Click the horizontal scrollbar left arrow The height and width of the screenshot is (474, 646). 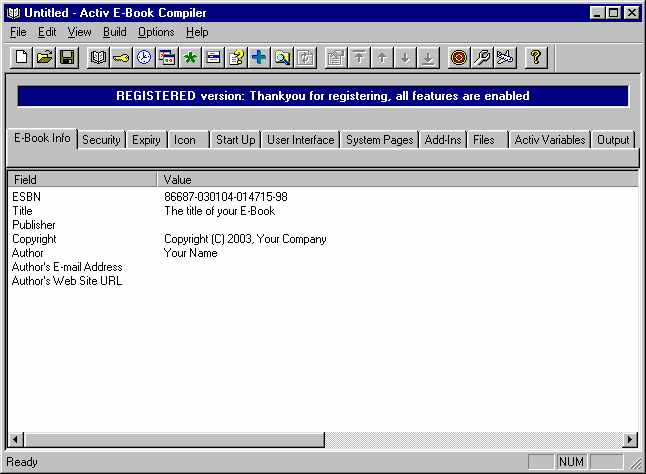pos(16,440)
